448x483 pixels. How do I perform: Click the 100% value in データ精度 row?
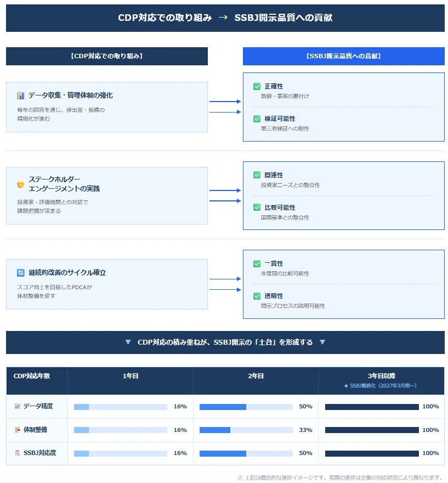tap(430, 407)
